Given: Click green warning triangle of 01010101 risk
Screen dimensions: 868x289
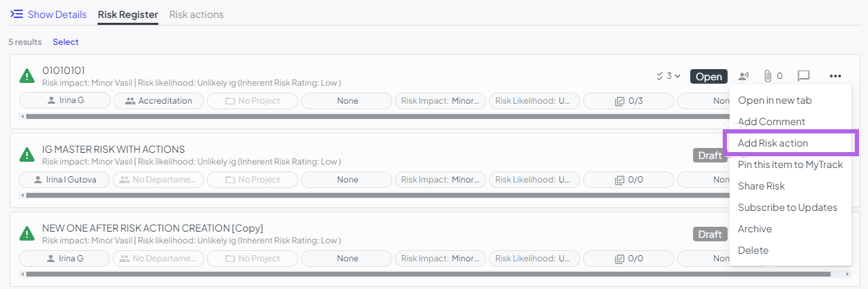Looking at the screenshot, I should point(27,75).
